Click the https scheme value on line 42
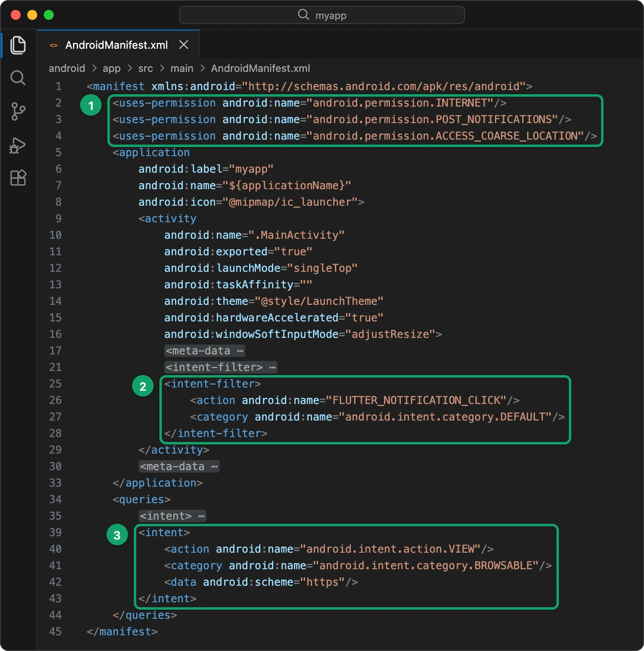 [x=322, y=582]
